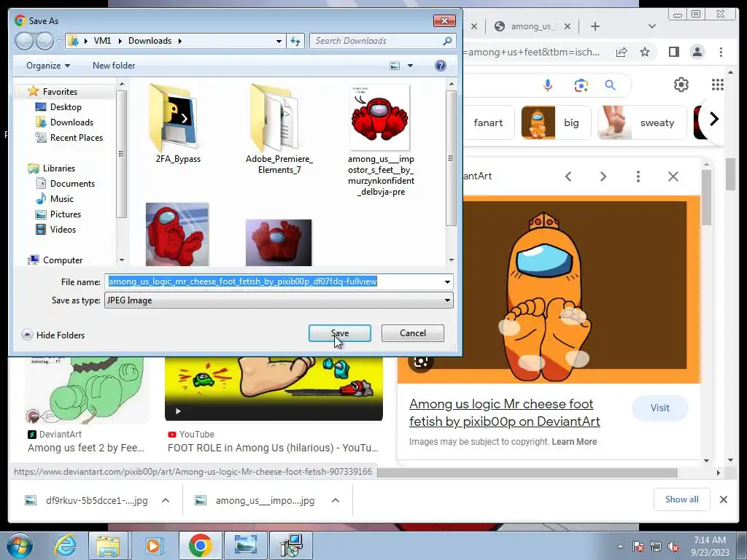
Task: Go to next image in preview panel
Action: pyautogui.click(x=603, y=176)
